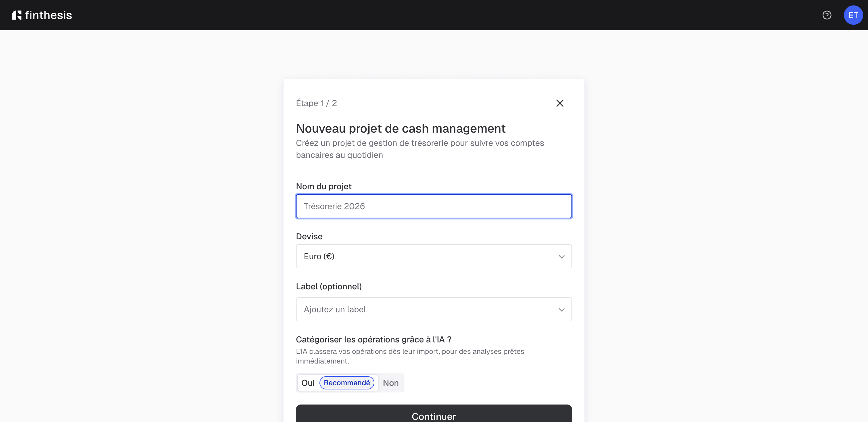Image resolution: width=868 pixels, height=422 pixels.
Task: Open the ET user avatar menu
Action: 853,15
